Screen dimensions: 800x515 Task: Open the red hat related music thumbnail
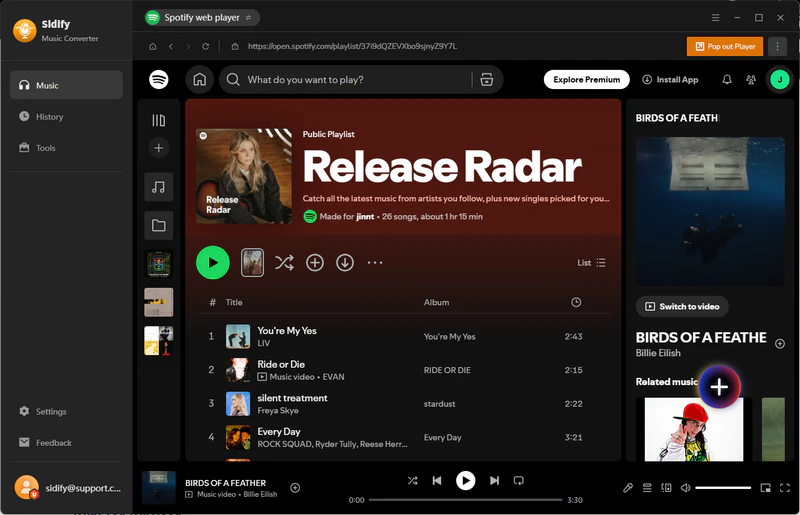click(694, 429)
